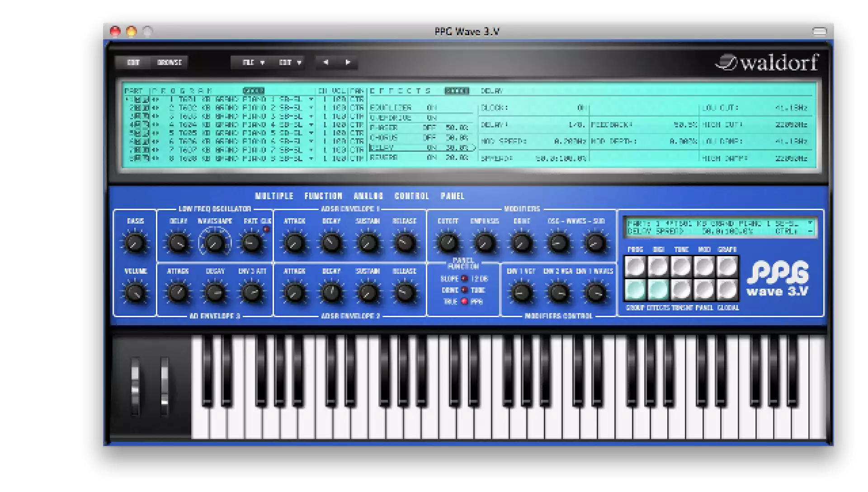Open program dropdown for part 6 Grand Piano
The height and width of the screenshot is (492, 868).
(311, 141)
